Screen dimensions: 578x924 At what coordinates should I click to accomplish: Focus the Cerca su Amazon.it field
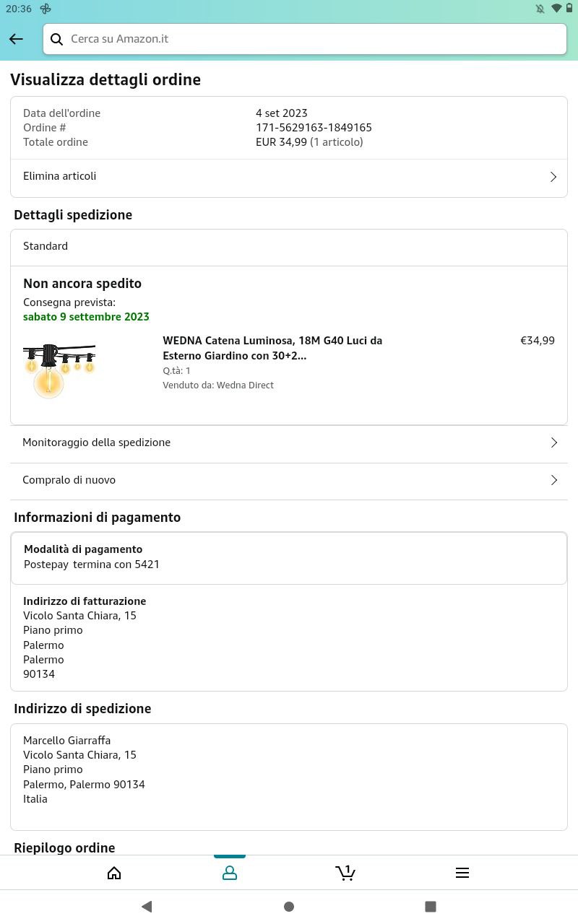pyautogui.click(x=305, y=39)
